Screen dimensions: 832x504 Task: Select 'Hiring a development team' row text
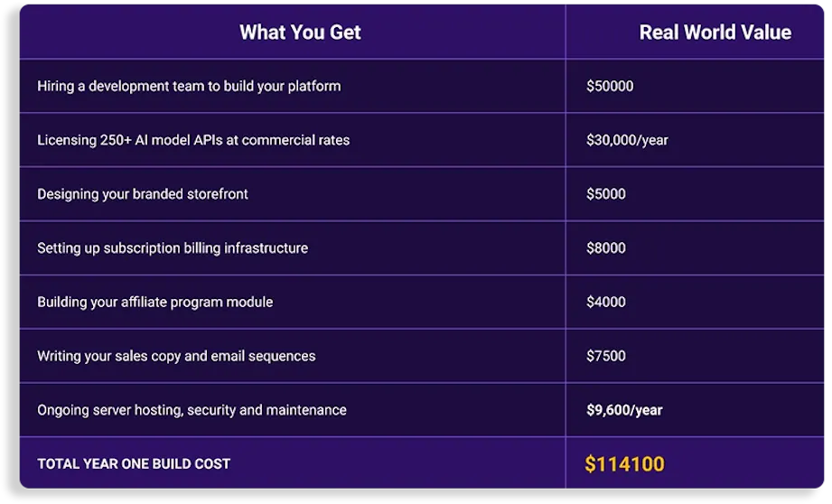189,87
